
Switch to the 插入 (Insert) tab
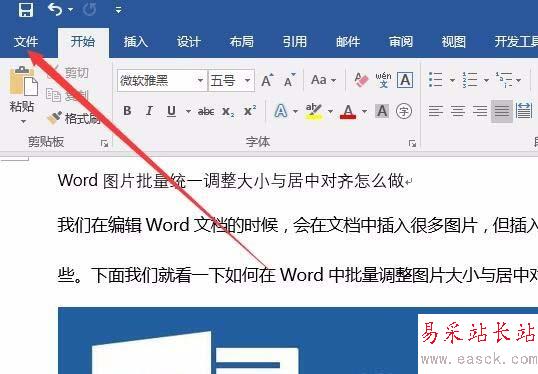click(x=136, y=42)
